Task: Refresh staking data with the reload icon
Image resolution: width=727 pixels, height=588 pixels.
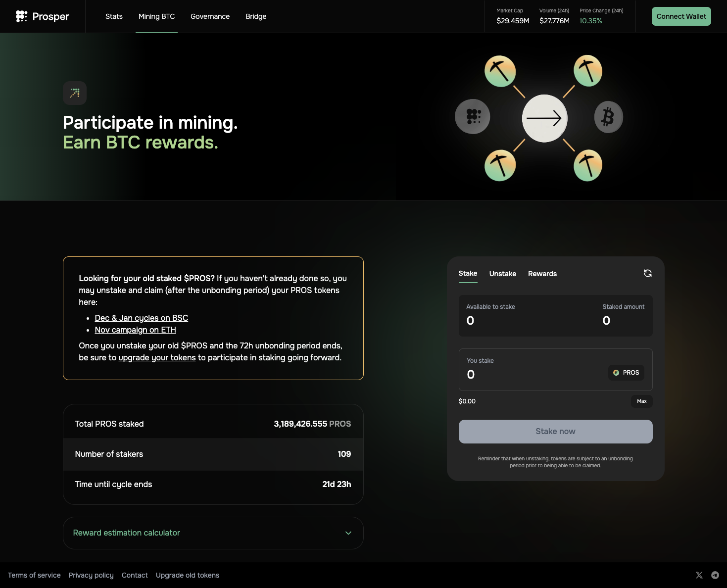Action: click(x=647, y=273)
